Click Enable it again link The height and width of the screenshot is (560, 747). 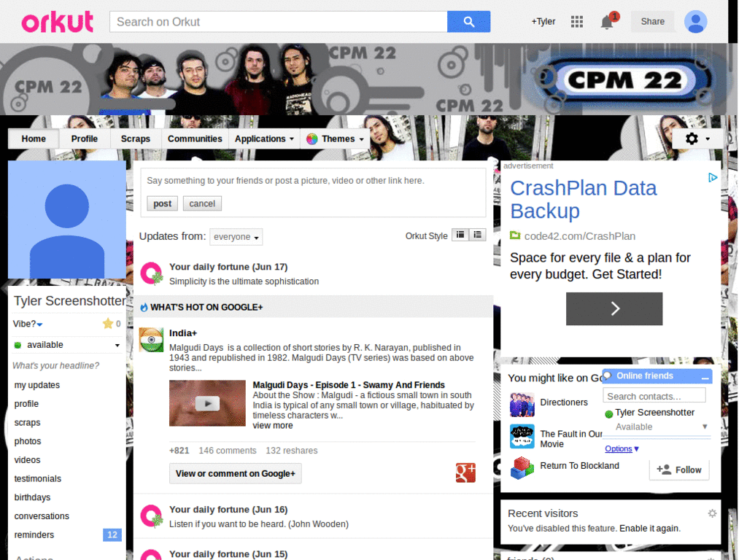click(x=649, y=529)
